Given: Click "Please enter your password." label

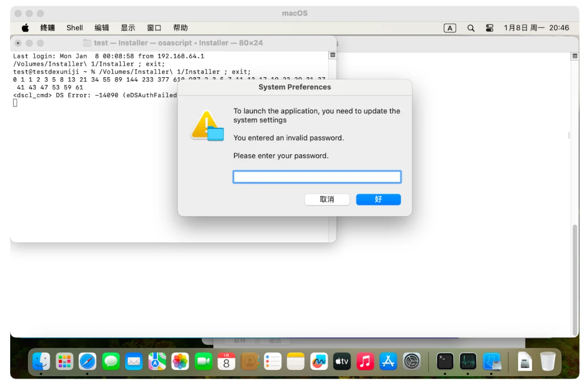Looking at the screenshot, I should click(x=281, y=156).
